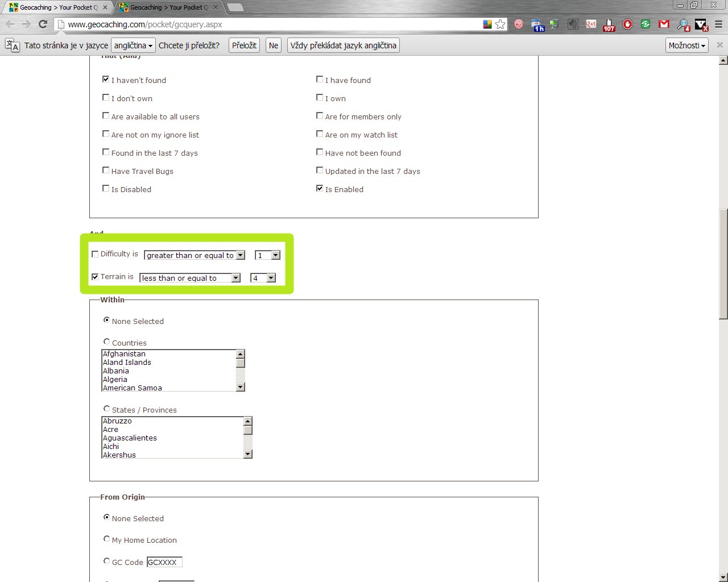
Task: Check Are available to all users
Action: click(x=106, y=116)
